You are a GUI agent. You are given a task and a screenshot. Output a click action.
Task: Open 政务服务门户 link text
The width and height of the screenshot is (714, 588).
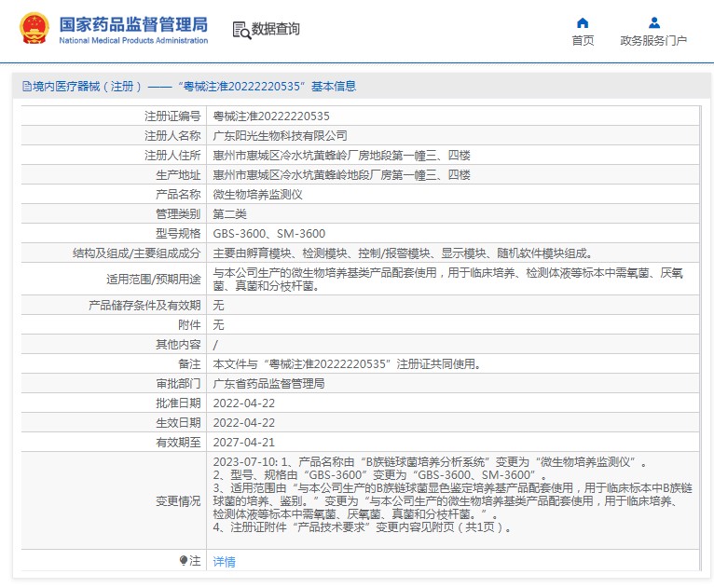tap(653, 40)
